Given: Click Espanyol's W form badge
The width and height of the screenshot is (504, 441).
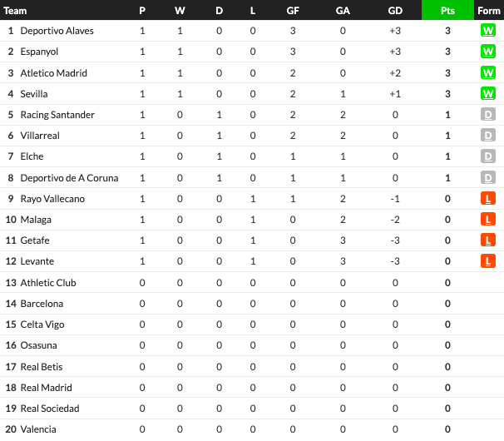Looking at the screenshot, I should coord(487,52).
